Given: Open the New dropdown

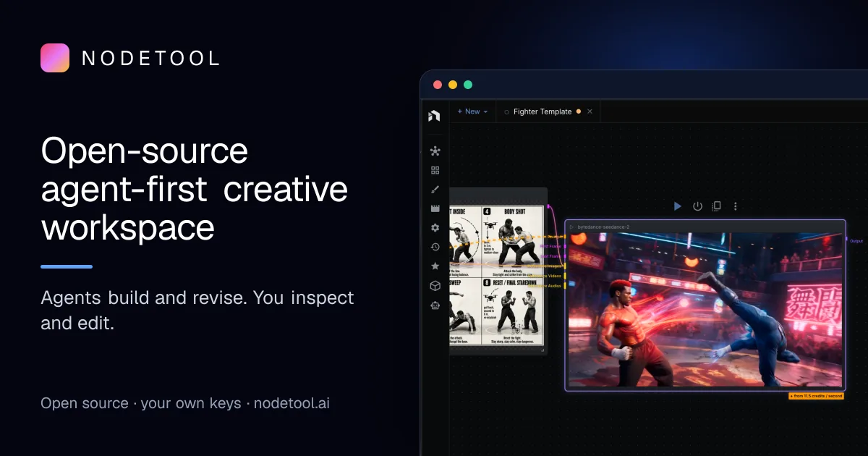Looking at the screenshot, I should click(x=472, y=111).
